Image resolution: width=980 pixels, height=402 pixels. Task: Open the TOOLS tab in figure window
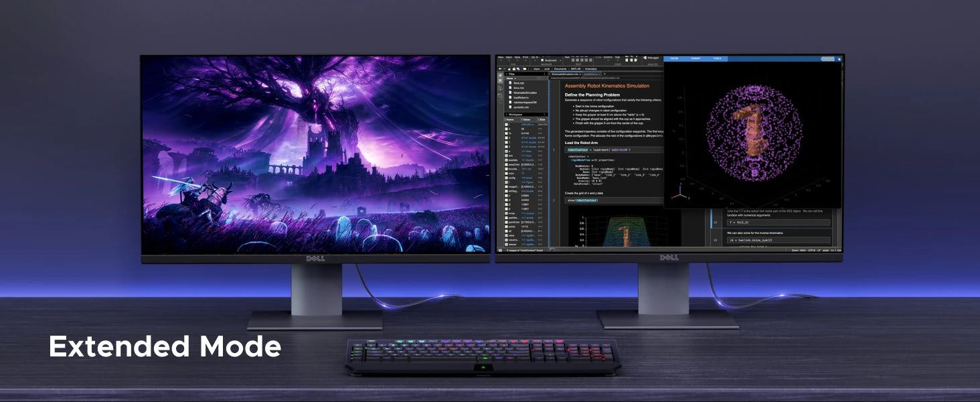(x=717, y=58)
